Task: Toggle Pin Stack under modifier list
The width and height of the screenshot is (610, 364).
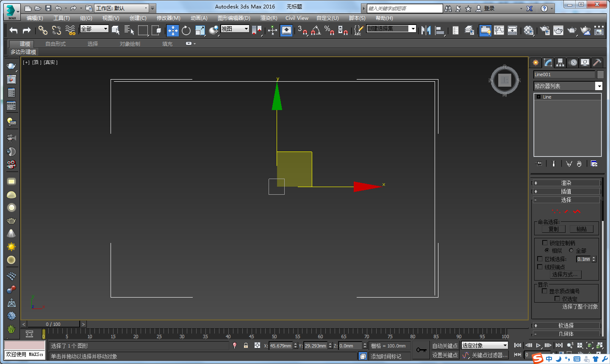Action: click(538, 163)
